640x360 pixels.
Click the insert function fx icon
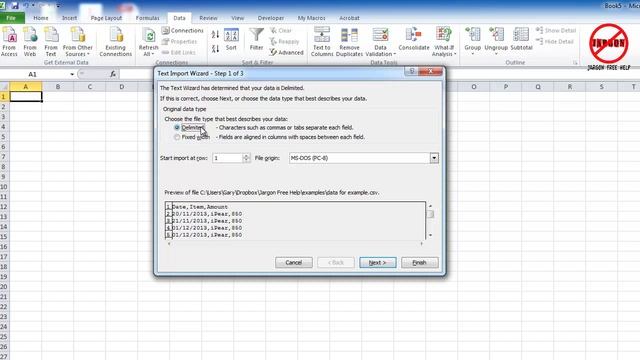pyautogui.click(x=113, y=74)
